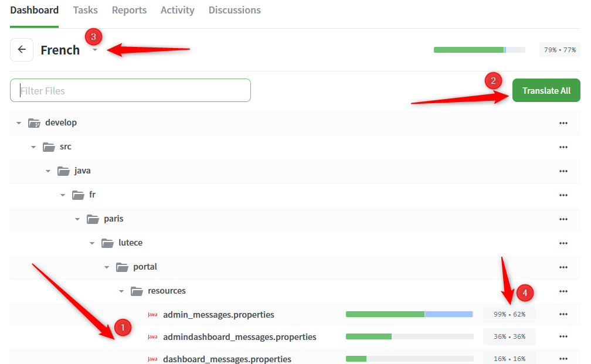591x364 pixels.
Task: Click the overall project progress bar
Action: pos(479,50)
